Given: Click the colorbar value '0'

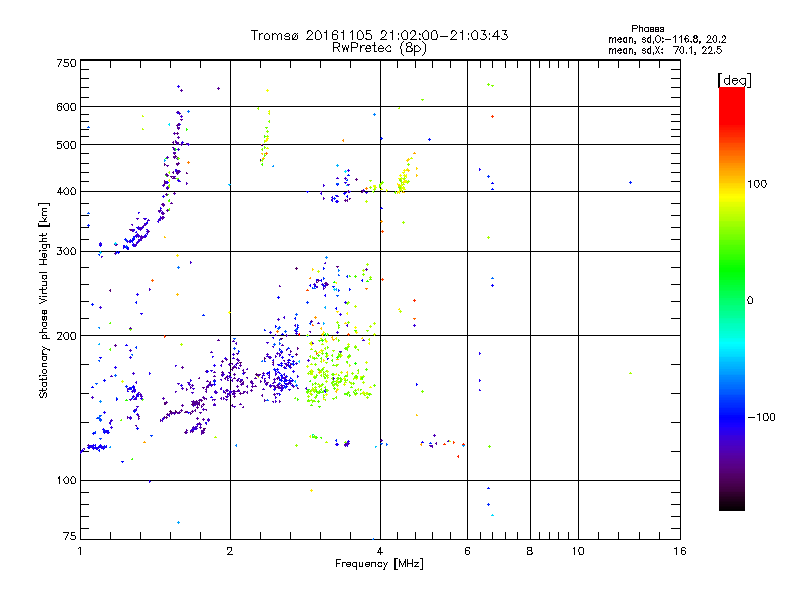Looking at the screenshot, I should pyautogui.click(x=750, y=301).
